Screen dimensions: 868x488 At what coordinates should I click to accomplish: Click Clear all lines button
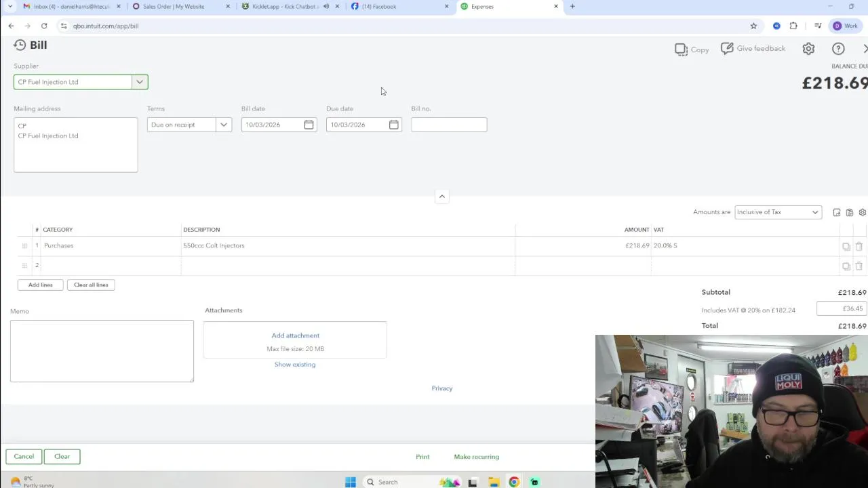[x=91, y=285]
